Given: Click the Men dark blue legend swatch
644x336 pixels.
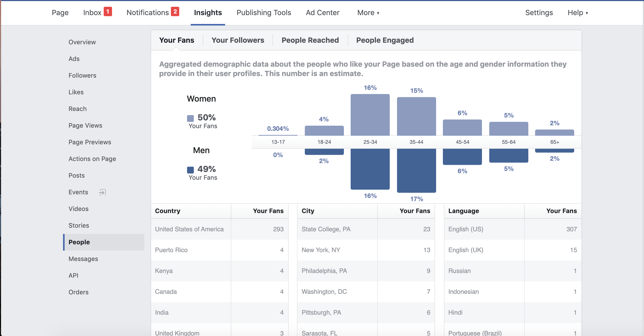Looking at the screenshot, I should [190, 170].
